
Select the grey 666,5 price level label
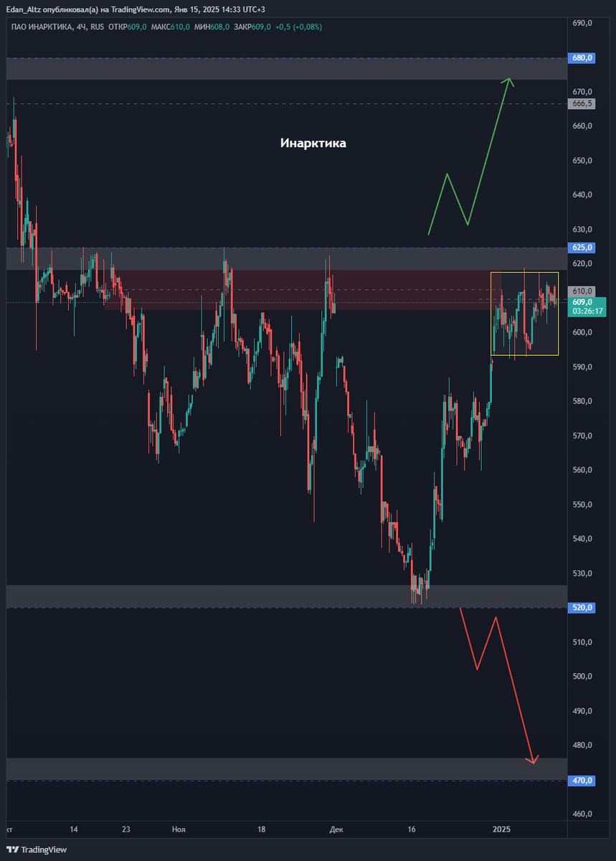[582, 103]
